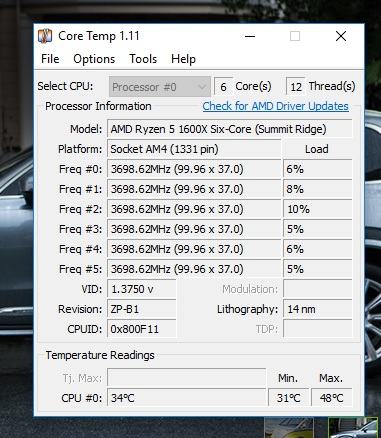Click the Processor Information group label
The width and height of the screenshot is (381, 438).
pyautogui.click(x=98, y=106)
